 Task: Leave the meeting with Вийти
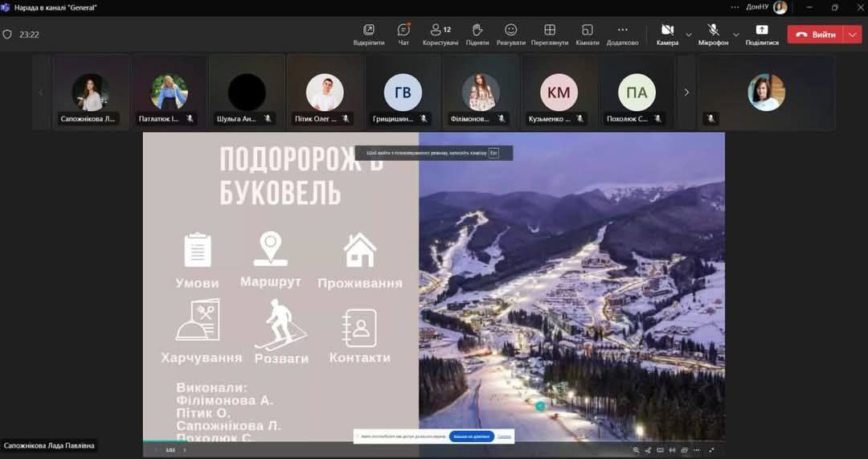[816, 35]
